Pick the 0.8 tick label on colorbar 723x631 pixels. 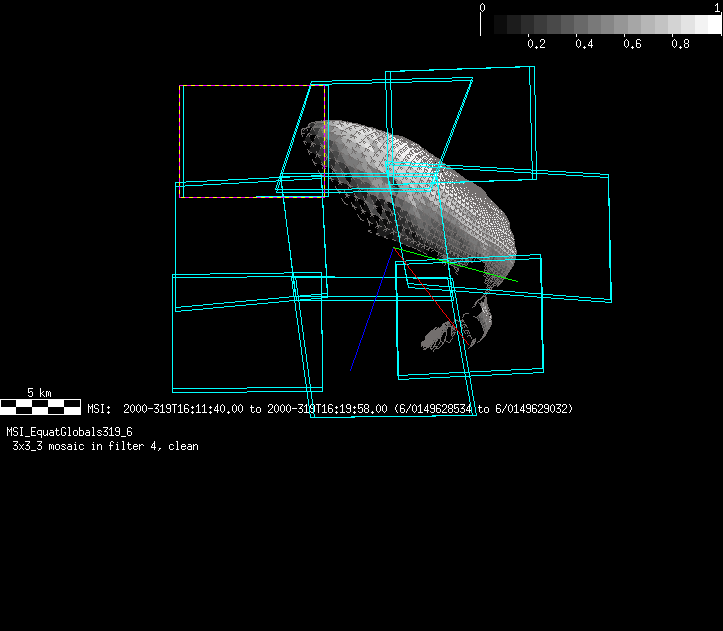pos(680,44)
